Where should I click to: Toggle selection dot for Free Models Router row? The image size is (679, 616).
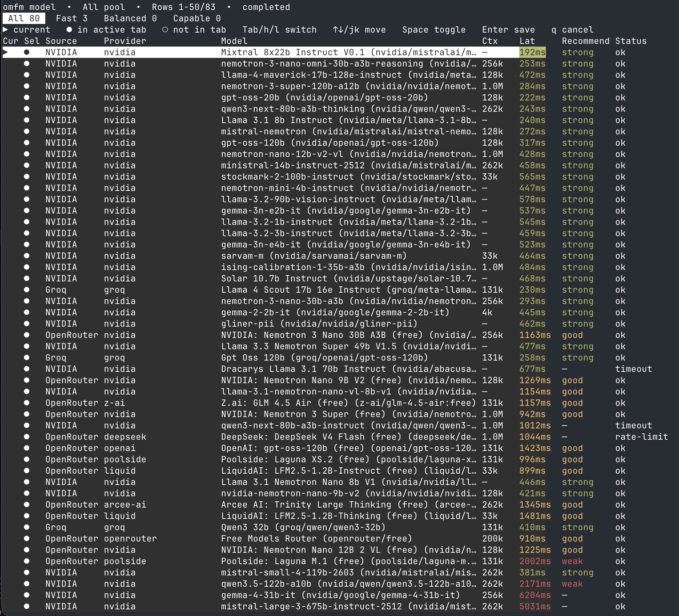27,538
